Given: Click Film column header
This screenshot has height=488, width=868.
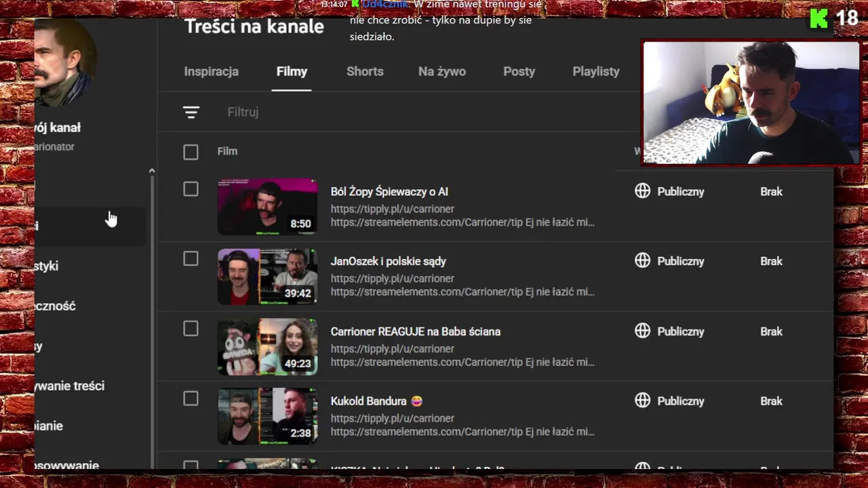Looking at the screenshot, I should point(227,151).
